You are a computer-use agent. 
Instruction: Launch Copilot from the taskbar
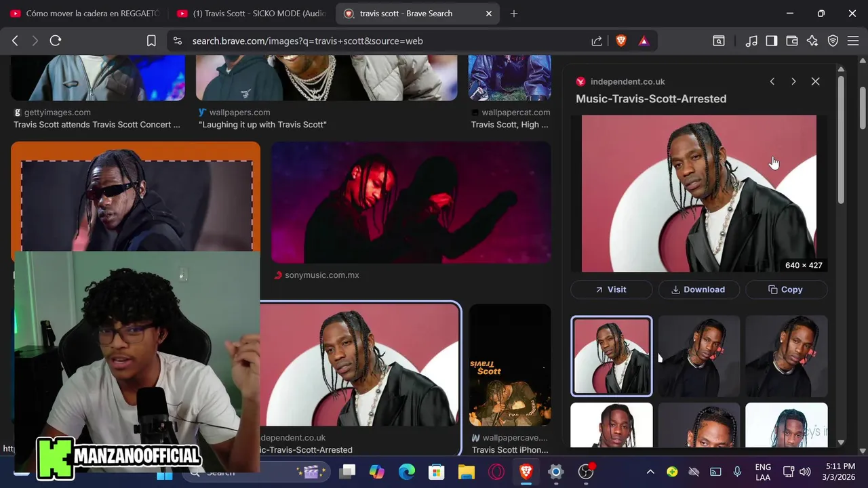376,472
